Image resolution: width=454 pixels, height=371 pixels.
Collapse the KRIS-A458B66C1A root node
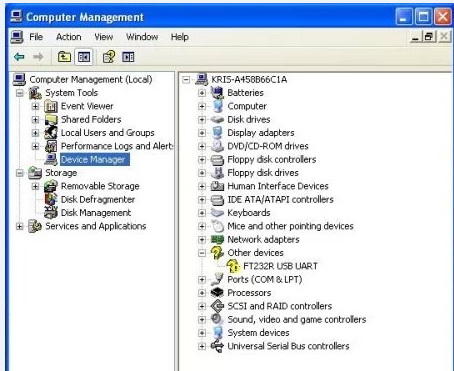186,79
